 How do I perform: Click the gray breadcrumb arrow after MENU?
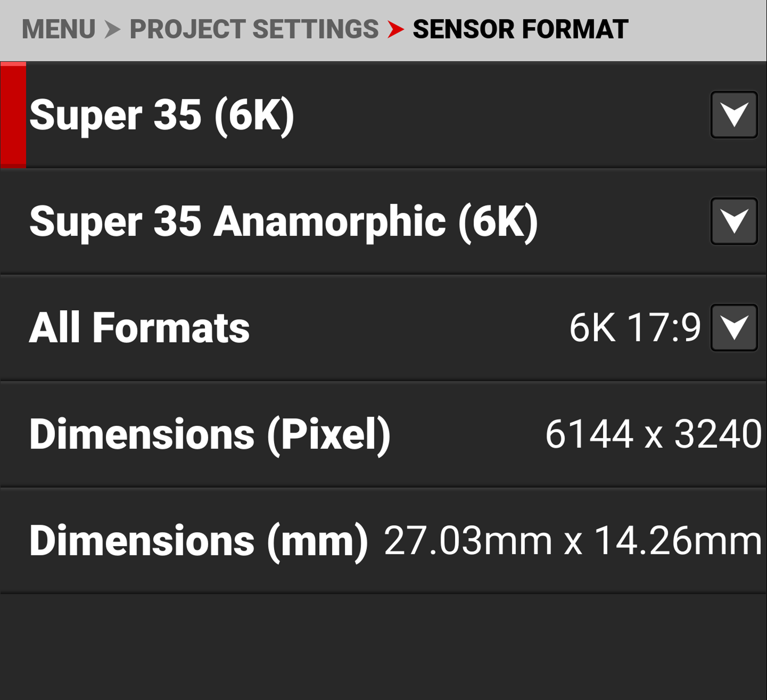(112, 29)
